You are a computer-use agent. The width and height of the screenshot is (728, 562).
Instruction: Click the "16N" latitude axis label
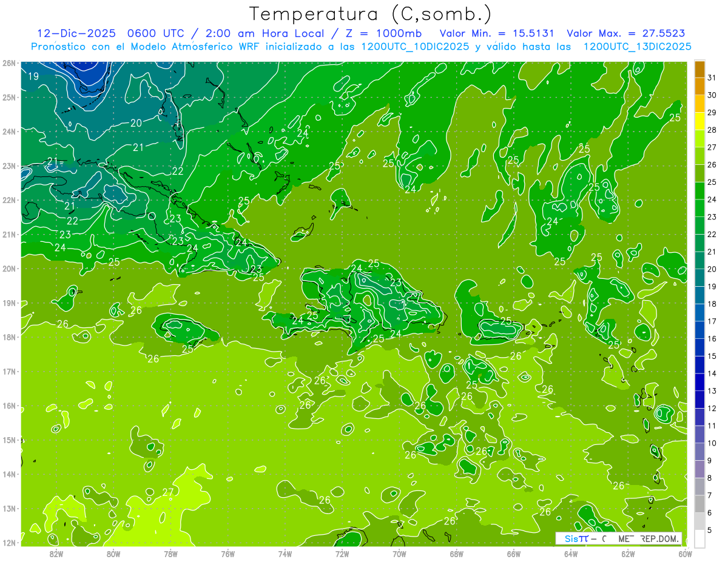click(x=8, y=406)
